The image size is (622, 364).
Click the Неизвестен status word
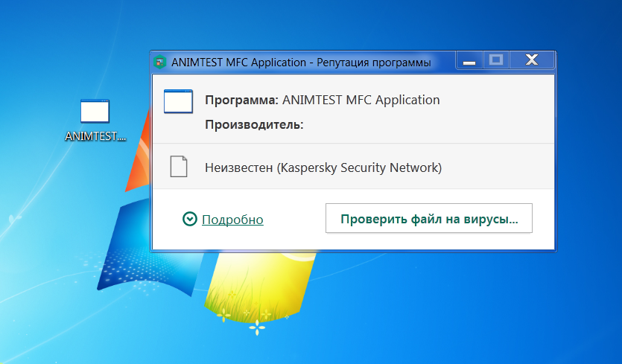click(238, 167)
